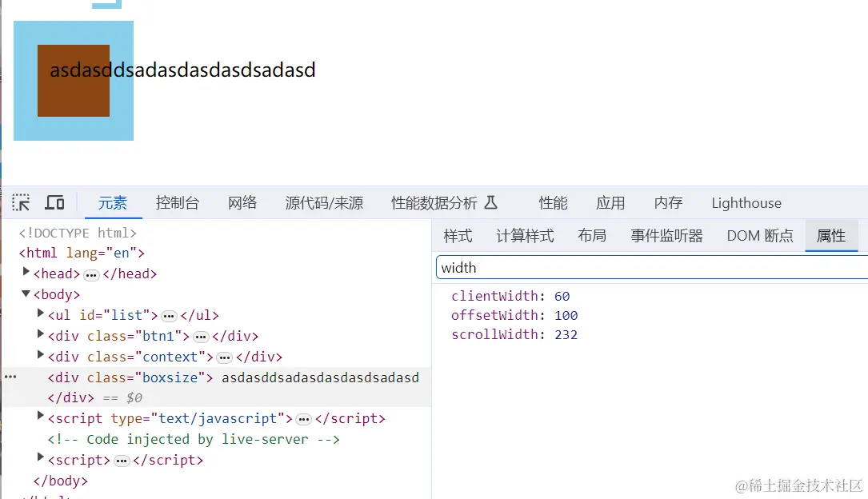The width and height of the screenshot is (868, 499).
Task: Click the three-dots menu left of boxsize row
Action: pyautogui.click(x=10, y=377)
